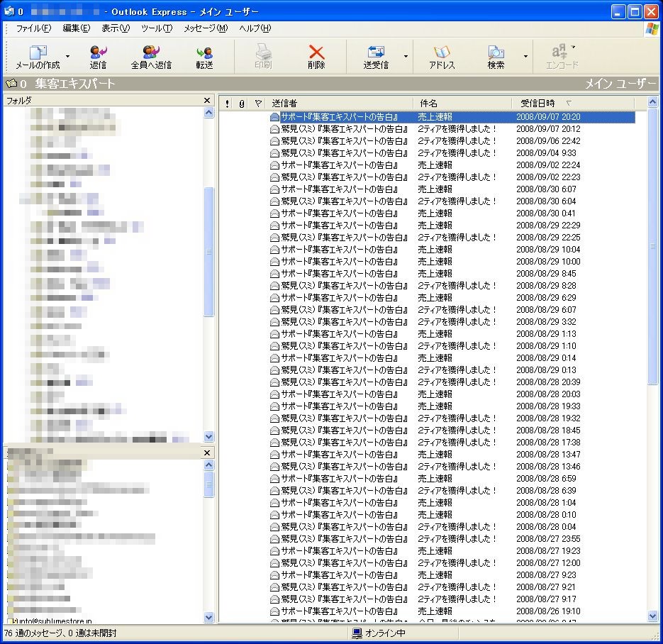Open the アドレス (Address Book) icon
Image resolution: width=663 pixels, height=644 pixels.
point(442,57)
